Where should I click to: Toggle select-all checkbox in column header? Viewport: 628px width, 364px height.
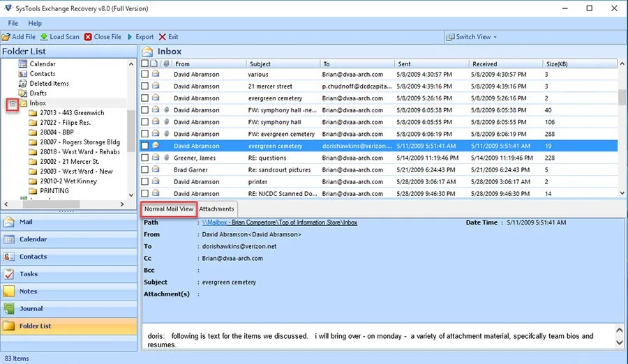pyautogui.click(x=144, y=63)
